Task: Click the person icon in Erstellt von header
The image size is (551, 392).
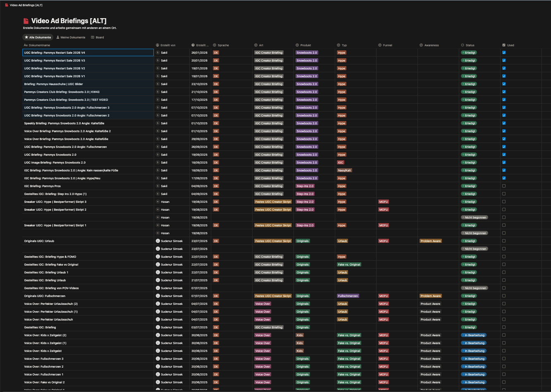Action: click(157, 45)
